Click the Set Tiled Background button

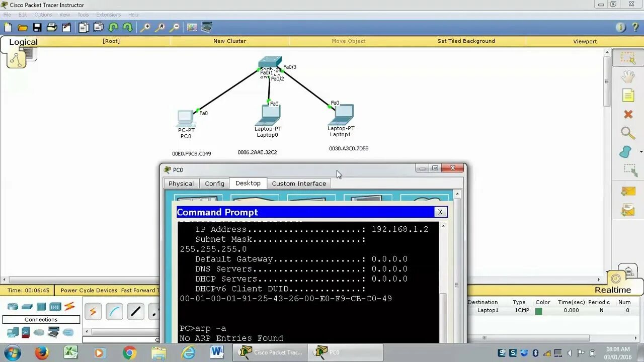pyautogui.click(x=466, y=41)
